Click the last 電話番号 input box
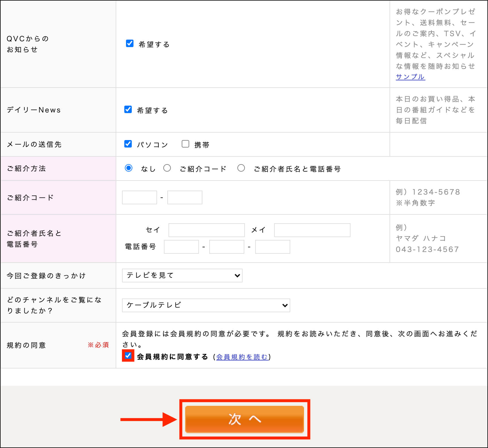The image size is (488, 448). (272, 247)
